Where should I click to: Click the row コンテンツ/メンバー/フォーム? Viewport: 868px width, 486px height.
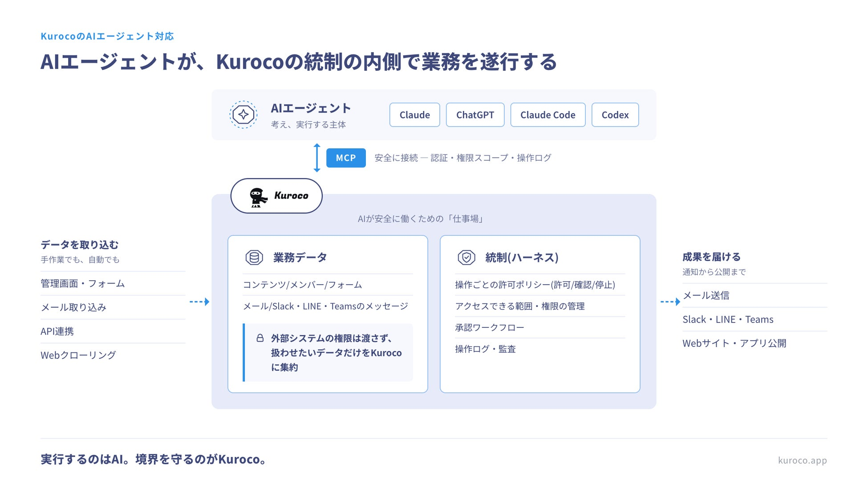[328, 285]
